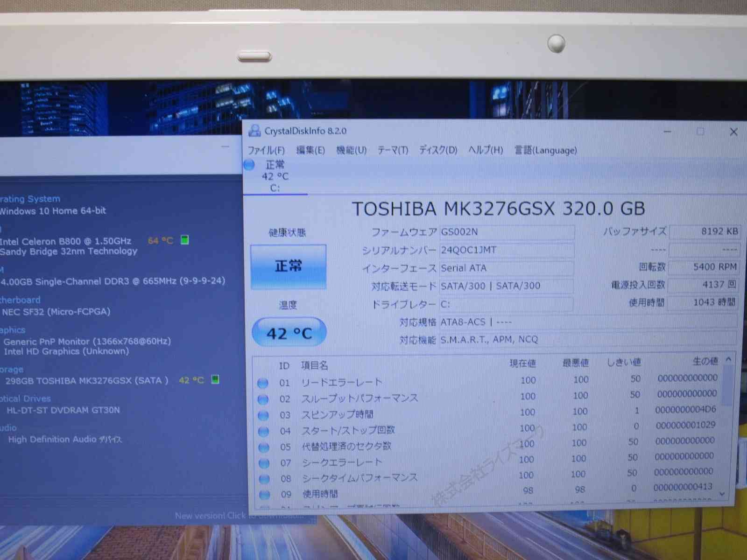This screenshot has height=560, width=747.
Task: Click the blue dot beside 代替処理済のセクタ数
Action: (263, 446)
